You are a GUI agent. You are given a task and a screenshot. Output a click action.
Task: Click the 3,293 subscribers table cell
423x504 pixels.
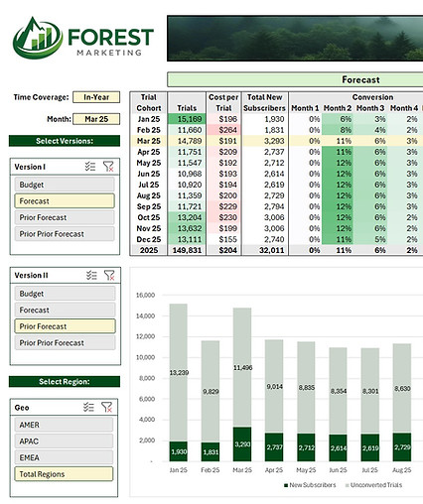coord(265,141)
